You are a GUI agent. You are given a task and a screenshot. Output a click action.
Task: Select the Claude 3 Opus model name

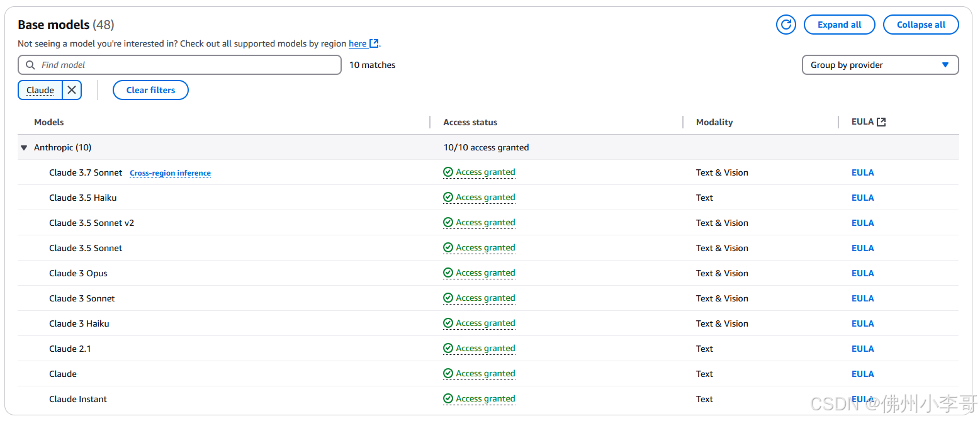click(79, 273)
